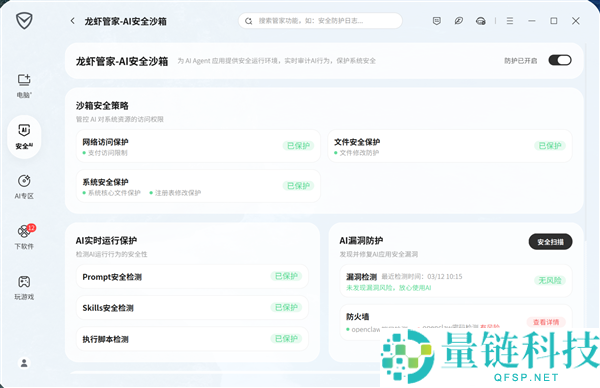Image resolution: width=600 pixels, height=388 pixels.
Task: Open the AI专区 sidebar section
Action: click(24, 187)
